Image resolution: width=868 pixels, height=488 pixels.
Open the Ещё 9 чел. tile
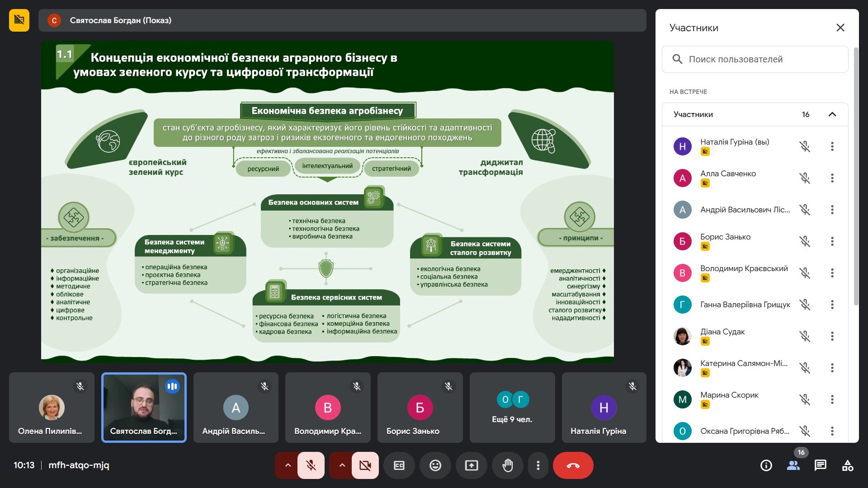tap(512, 408)
